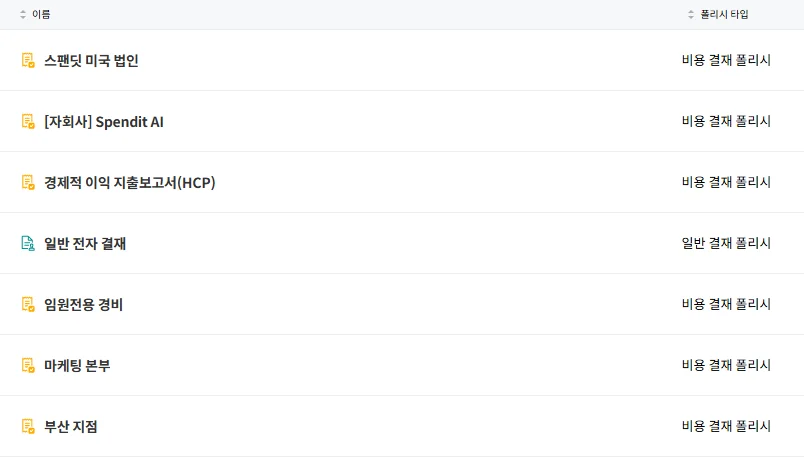Open the 부산 지점 policy
The height and width of the screenshot is (458, 804).
pyautogui.click(x=71, y=426)
